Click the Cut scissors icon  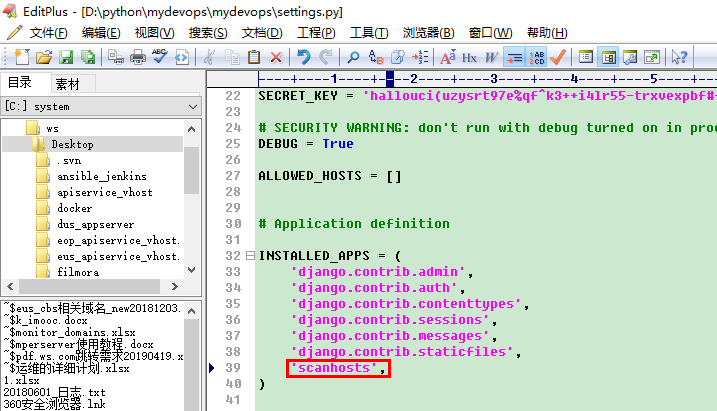pos(209,57)
